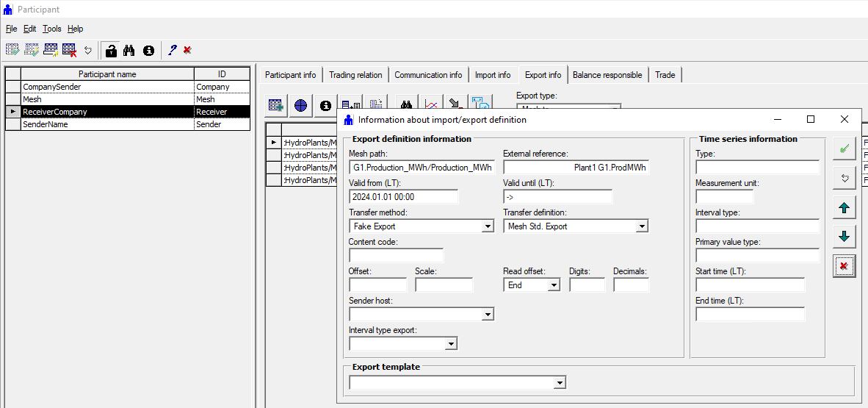The image size is (868, 408).
Task: Click the add export definition icon
Action: click(275, 105)
